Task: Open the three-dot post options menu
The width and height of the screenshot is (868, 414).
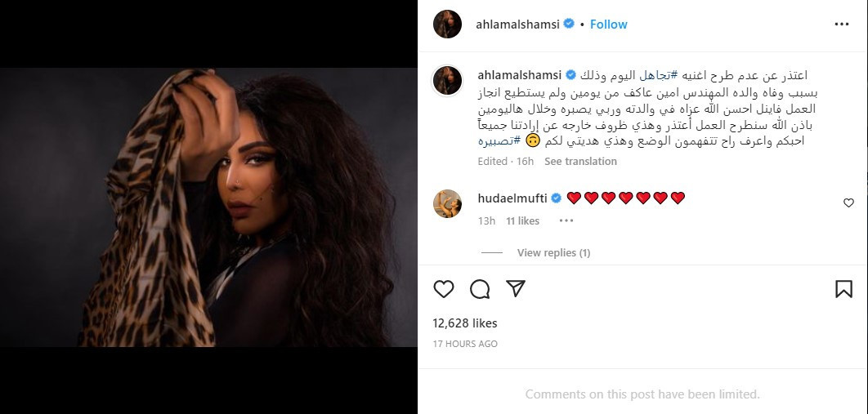Action: coord(841,24)
